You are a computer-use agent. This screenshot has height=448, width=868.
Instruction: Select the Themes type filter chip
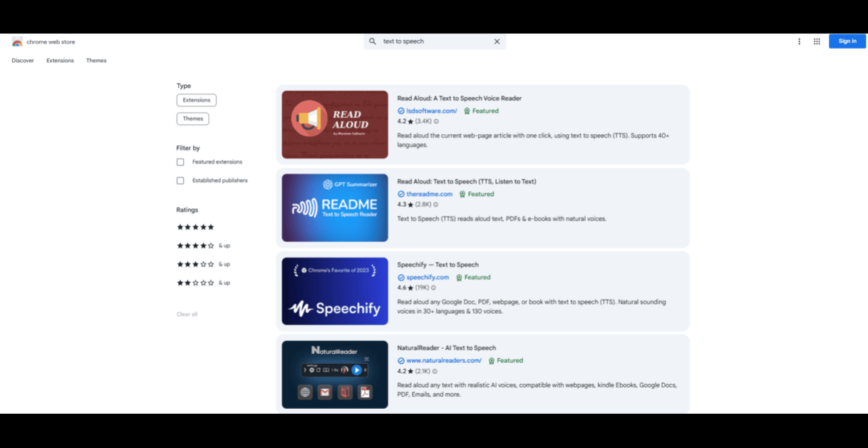[192, 118]
